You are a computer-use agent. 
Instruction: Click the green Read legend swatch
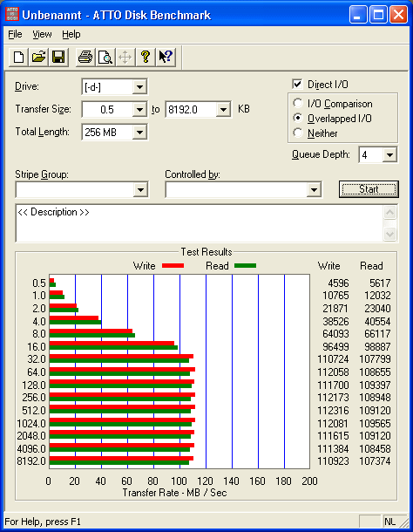[245, 266]
